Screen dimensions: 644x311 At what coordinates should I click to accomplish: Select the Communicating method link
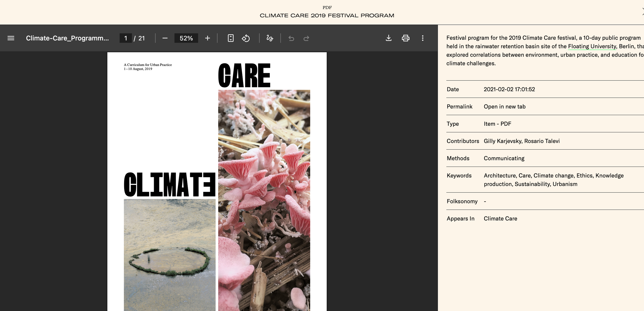[x=504, y=158]
